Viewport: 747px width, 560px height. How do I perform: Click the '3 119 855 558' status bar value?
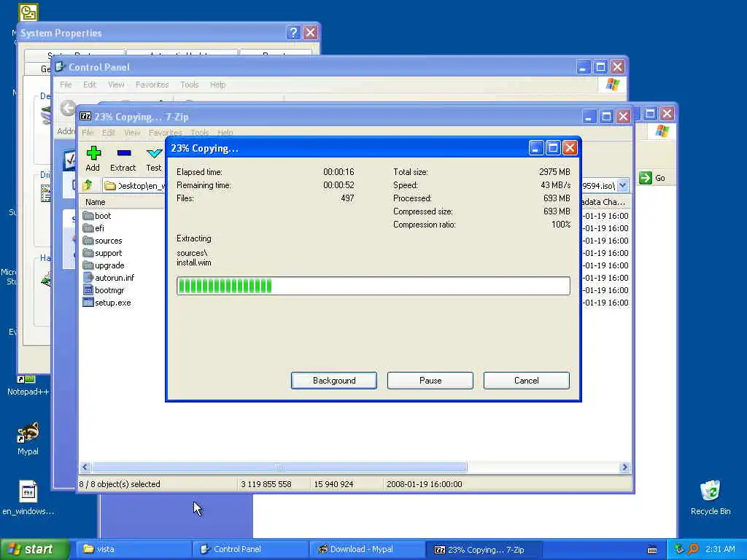pyautogui.click(x=266, y=484)
